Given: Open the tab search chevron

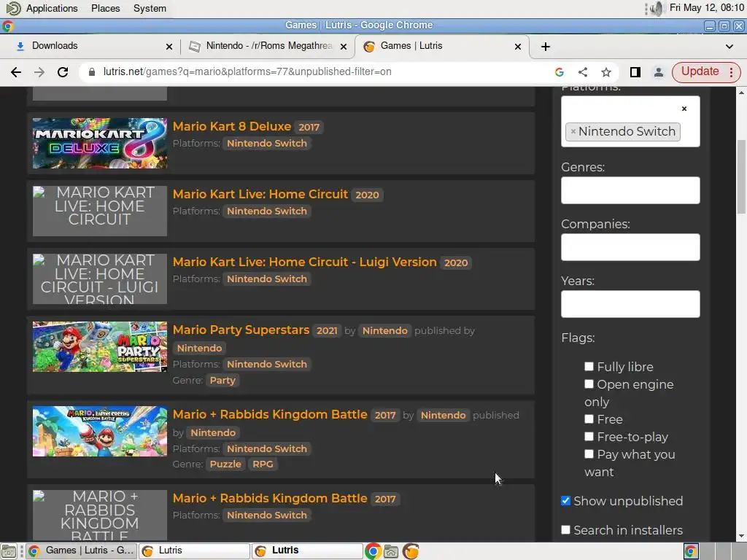Looking at the screenshot, I should tap(729, 47).
